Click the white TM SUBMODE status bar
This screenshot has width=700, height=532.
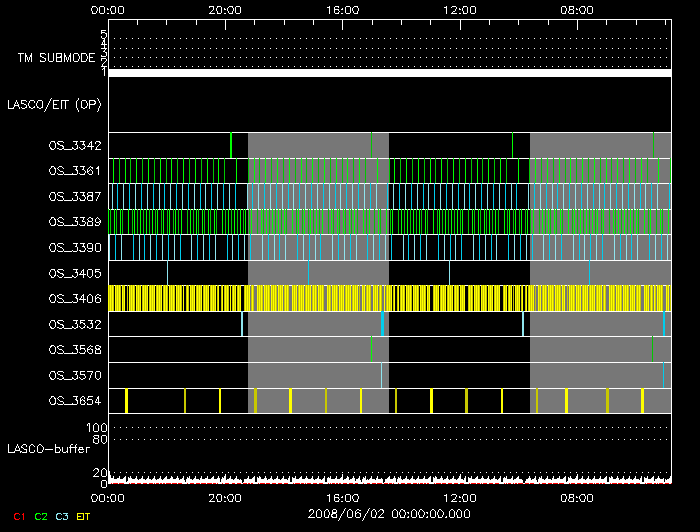pos(389,73)
